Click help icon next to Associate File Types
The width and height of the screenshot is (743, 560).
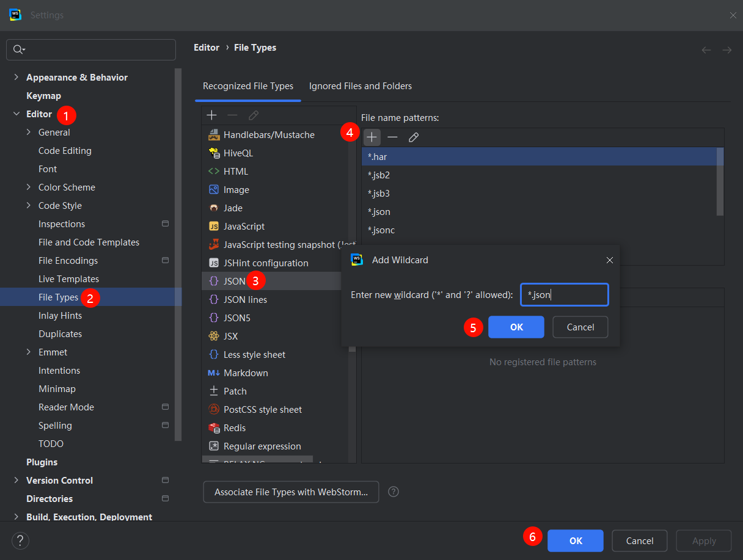point(394,492)
